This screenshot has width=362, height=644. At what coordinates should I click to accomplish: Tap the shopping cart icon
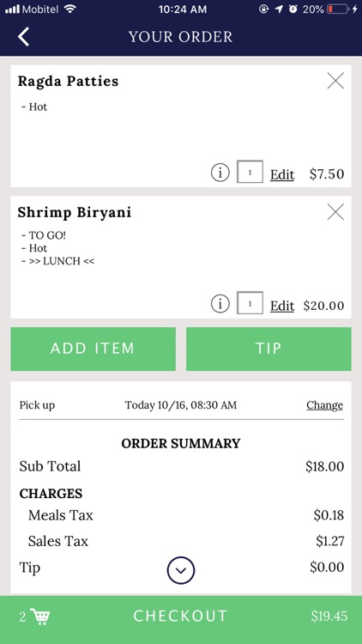click(40, 616)
